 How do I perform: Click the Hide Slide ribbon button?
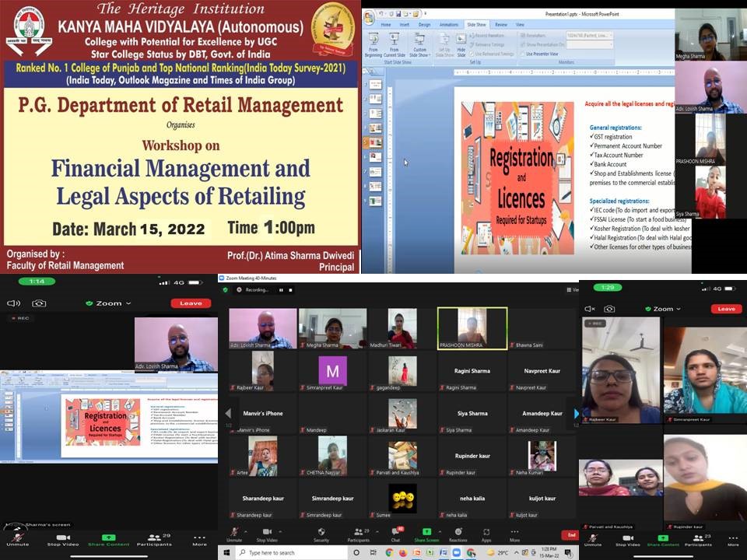pyautogui.click(x=461, y=45)
